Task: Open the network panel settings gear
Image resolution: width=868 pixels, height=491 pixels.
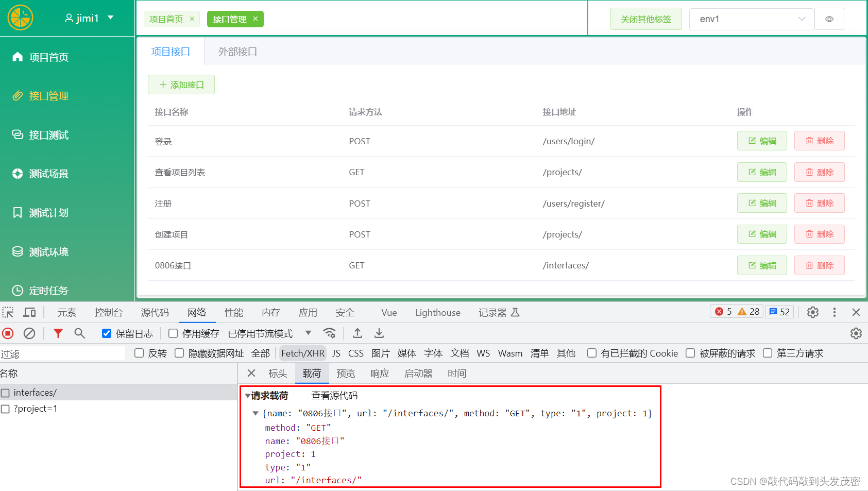Action: (x=856, y=333)
